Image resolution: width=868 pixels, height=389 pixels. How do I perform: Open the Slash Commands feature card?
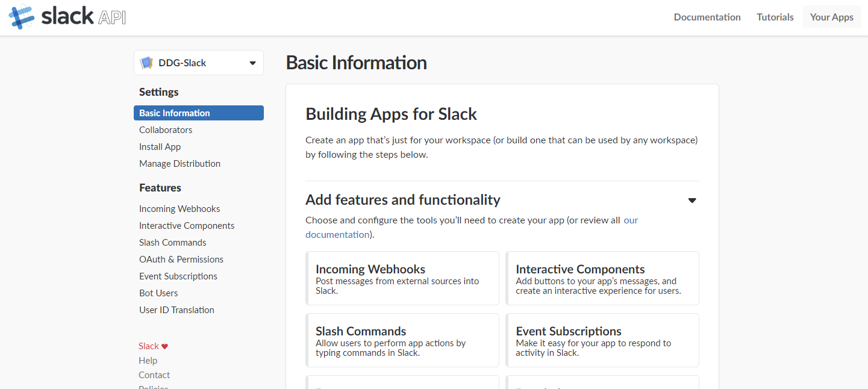tap(402, 340)
